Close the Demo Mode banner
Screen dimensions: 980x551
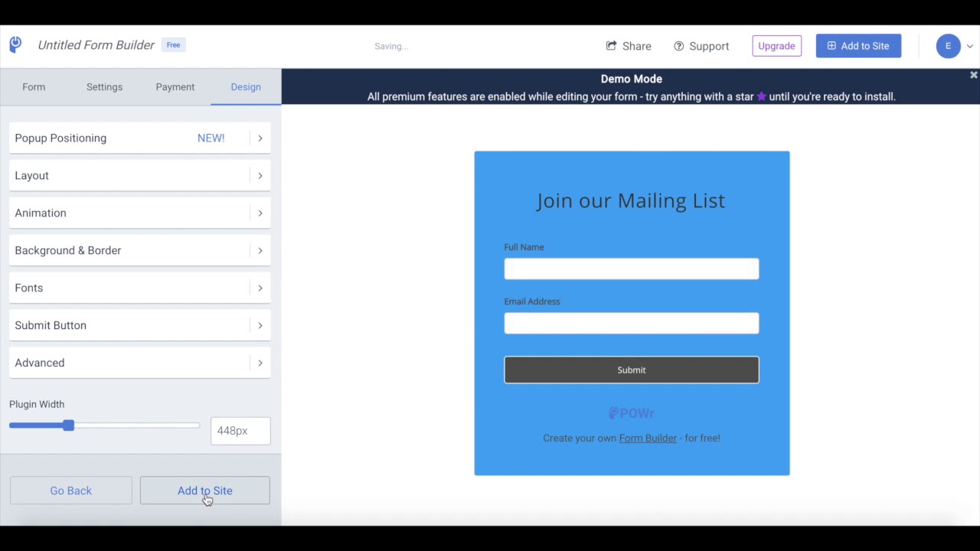click(973, 75)
